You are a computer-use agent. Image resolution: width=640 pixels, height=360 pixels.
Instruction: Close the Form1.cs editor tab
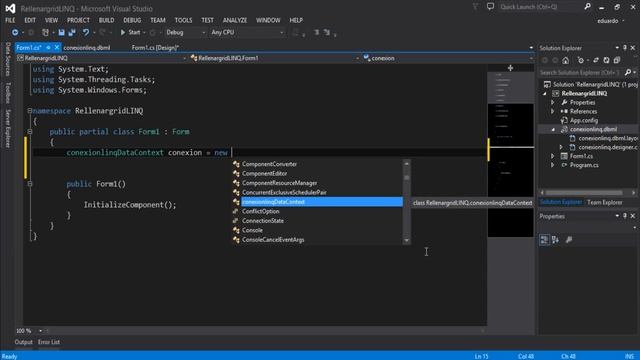pyautogui.click(x=57, y=48)
